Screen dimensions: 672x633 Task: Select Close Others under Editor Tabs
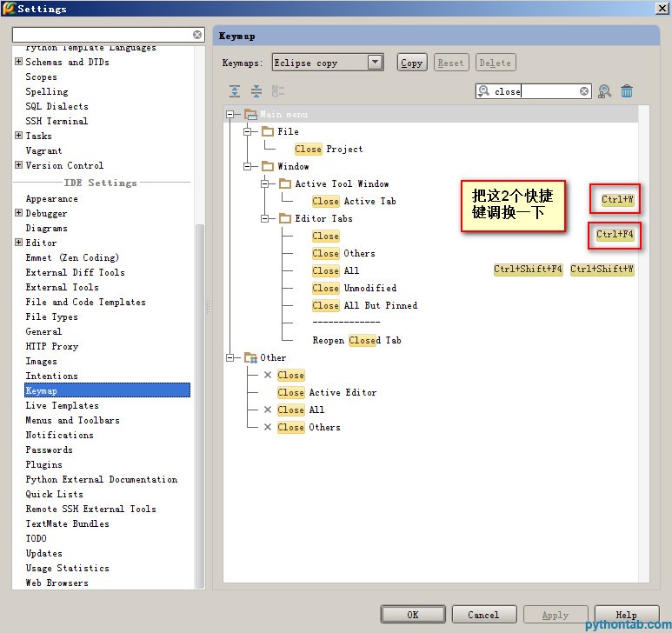tap(343, 253)
